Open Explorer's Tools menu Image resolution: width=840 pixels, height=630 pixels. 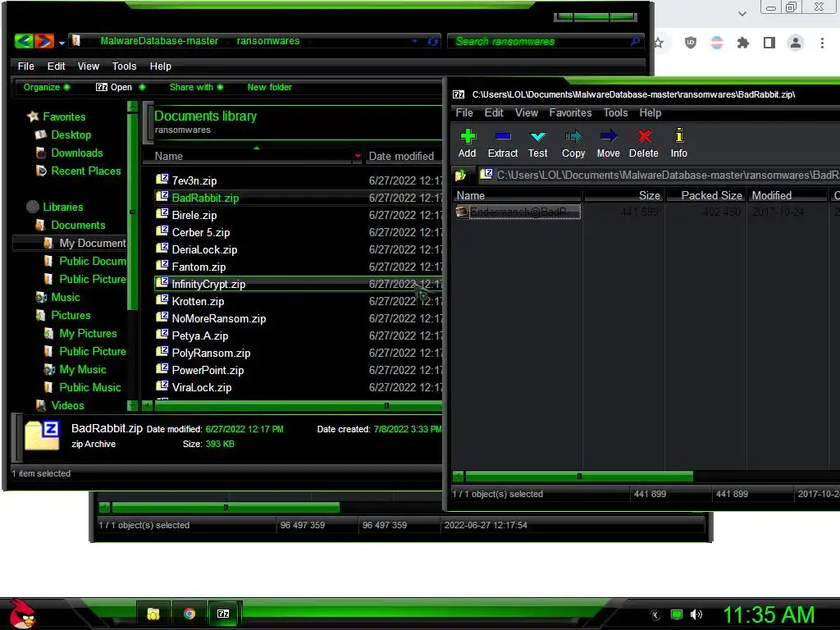125,66
